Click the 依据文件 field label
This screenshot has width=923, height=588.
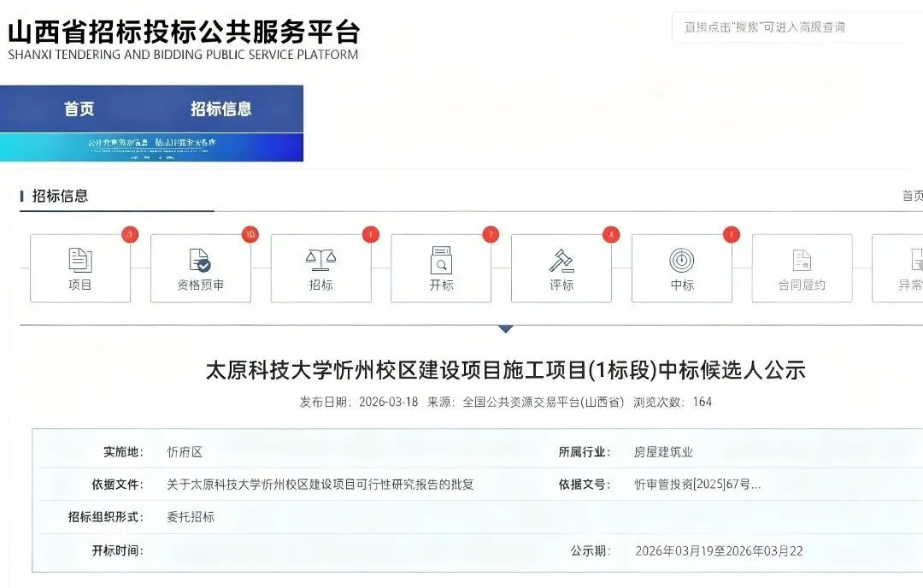tap(118, 485)
